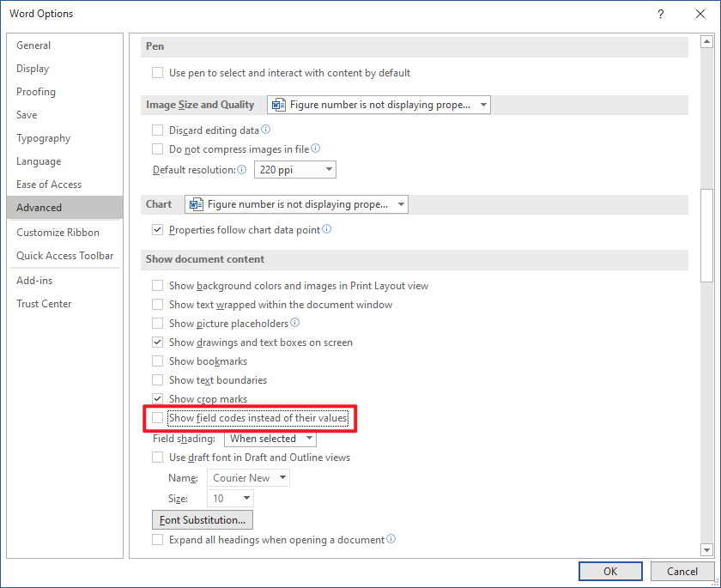Open the Save category

click(x=65, y=114)
